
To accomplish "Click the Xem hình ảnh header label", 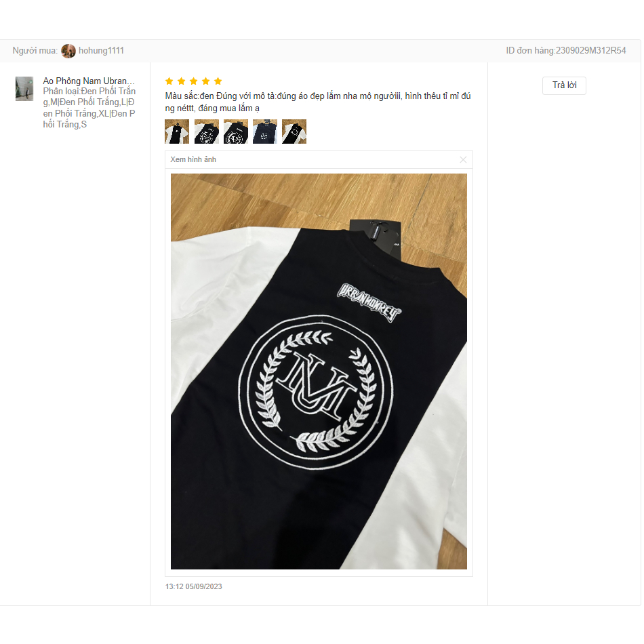I will [193, 159].
